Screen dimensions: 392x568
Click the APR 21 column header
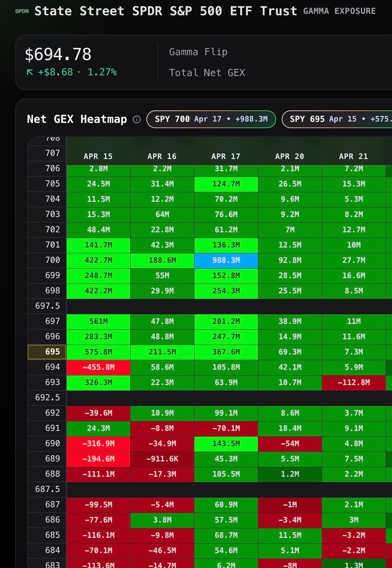(353, 156)
